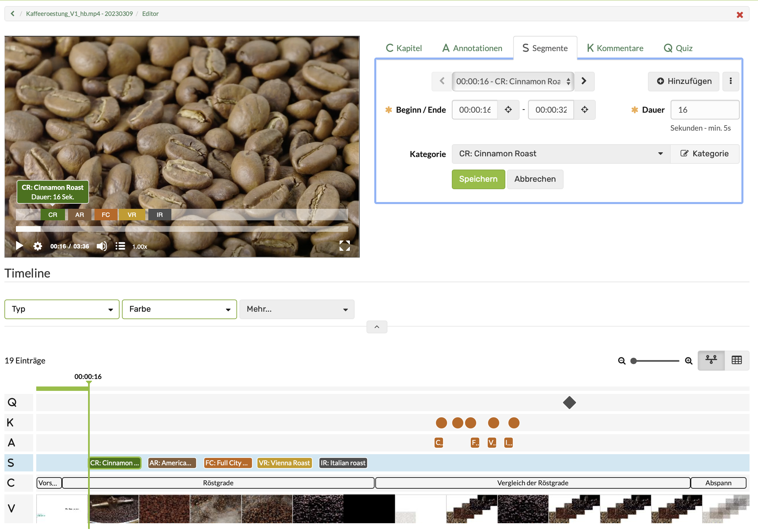Play the video
Screen dimensions: 758x532
[19, 246]
